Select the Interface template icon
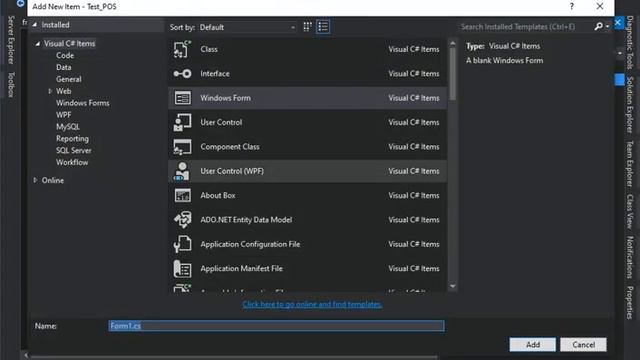Screen dimensions: 640x360 click(182, 73)
